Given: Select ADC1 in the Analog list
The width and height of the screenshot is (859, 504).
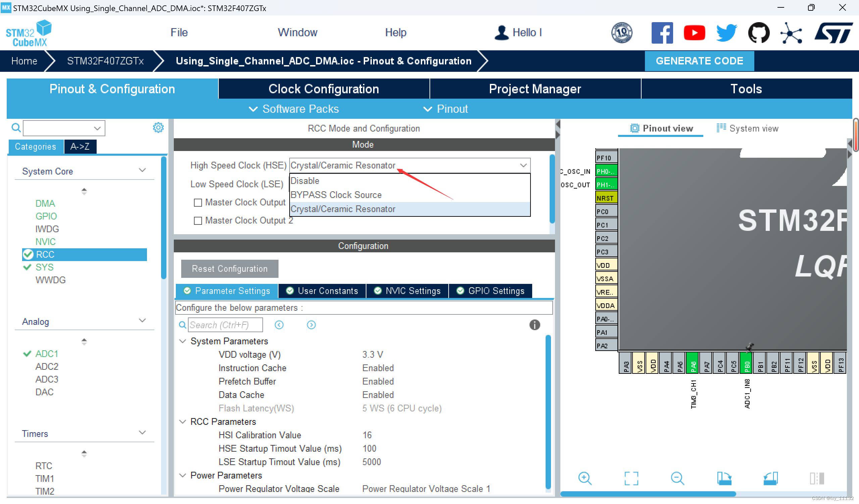Looking at the screenshot, I should 47,354.
